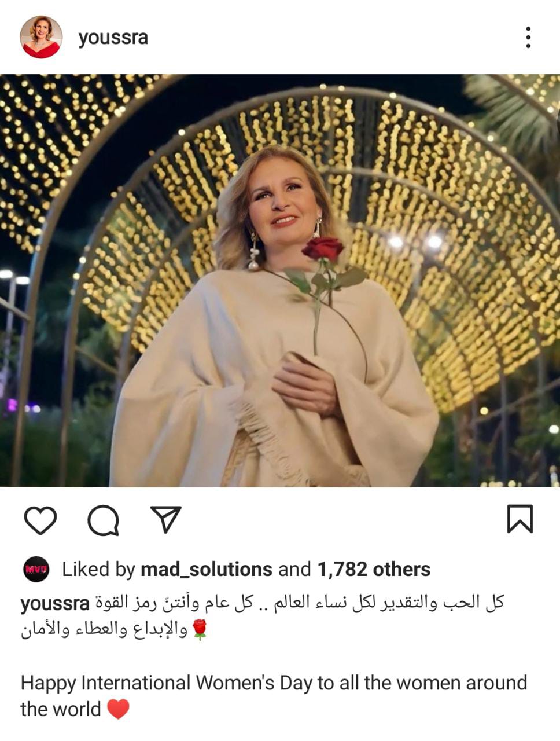Screen dimensions: 560x741
Task: Tap the Happy International Women's Day caption
Action: (x=274, y=696)
